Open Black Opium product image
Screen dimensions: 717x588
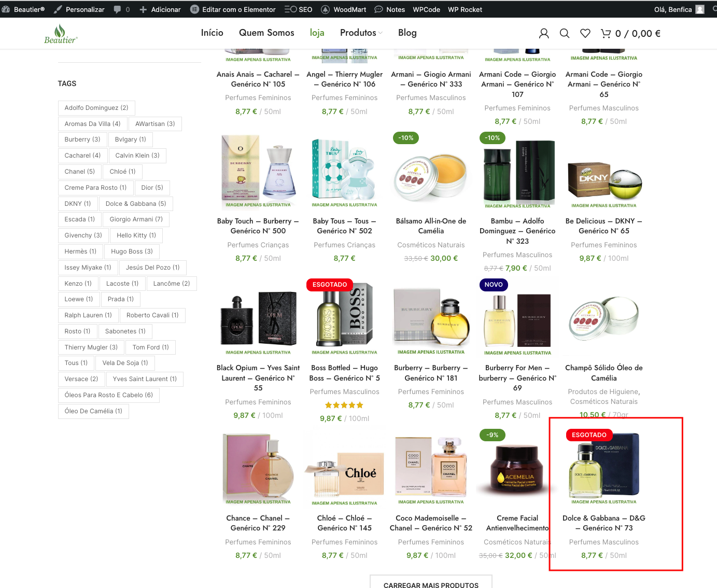258,319
